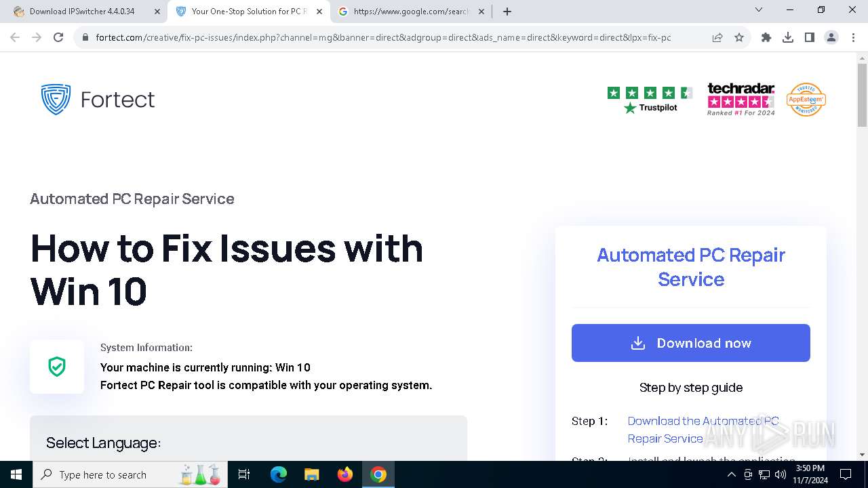Click the Step by step guide text
868x488 pixels.
tap(691, 388)
